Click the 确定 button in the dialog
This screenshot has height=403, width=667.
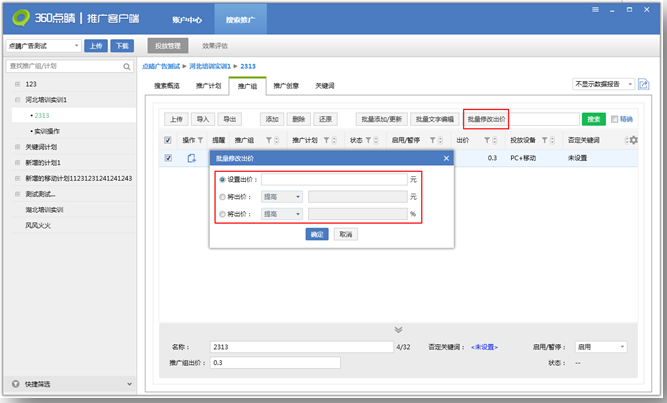[317, 234]
